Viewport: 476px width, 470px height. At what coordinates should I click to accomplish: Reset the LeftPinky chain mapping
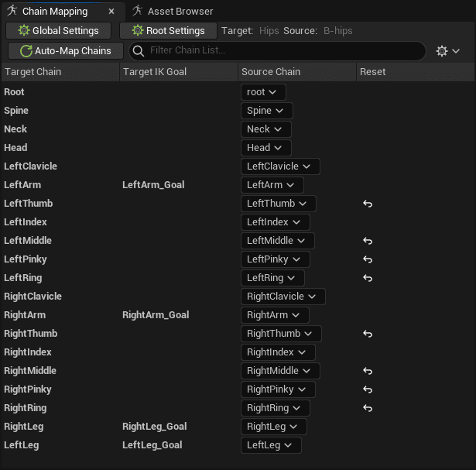point(368,259)
